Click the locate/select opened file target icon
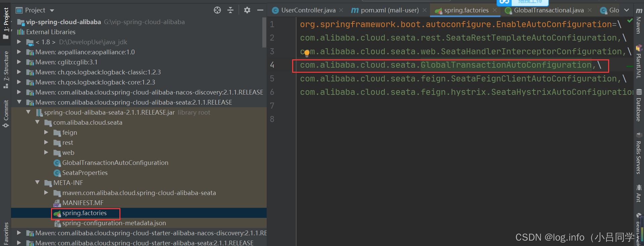Screen dimensions: 644x246 217,10
